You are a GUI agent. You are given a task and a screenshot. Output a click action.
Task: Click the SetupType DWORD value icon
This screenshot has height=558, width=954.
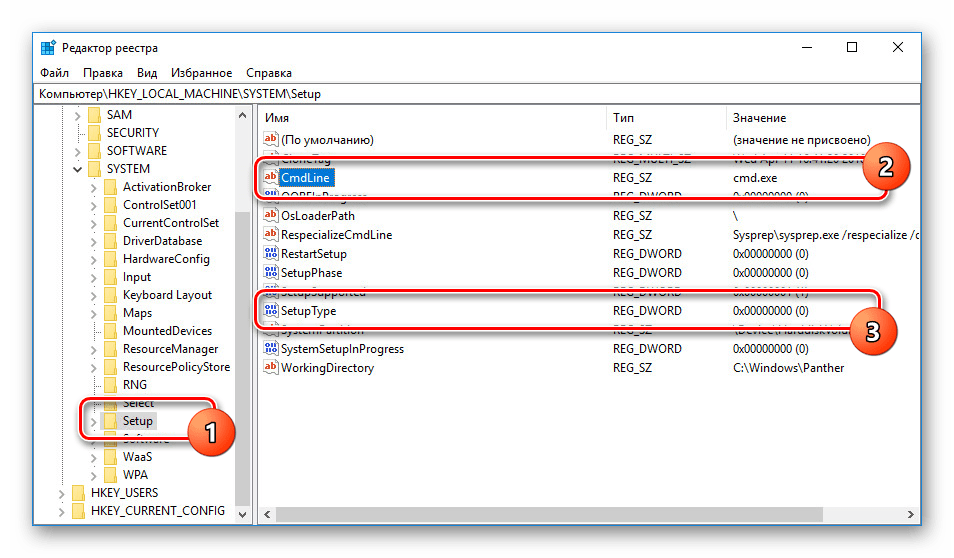click(270, 311)
